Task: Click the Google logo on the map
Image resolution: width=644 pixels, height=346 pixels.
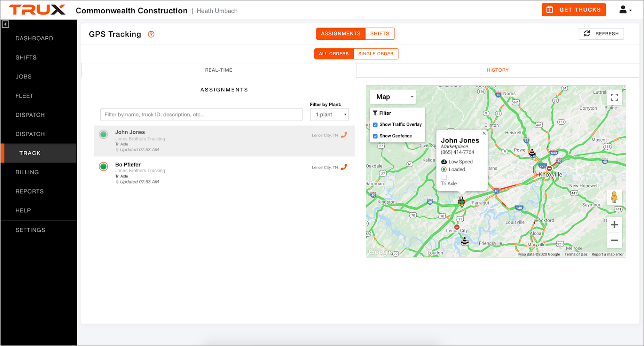Action: click(380, 252)
